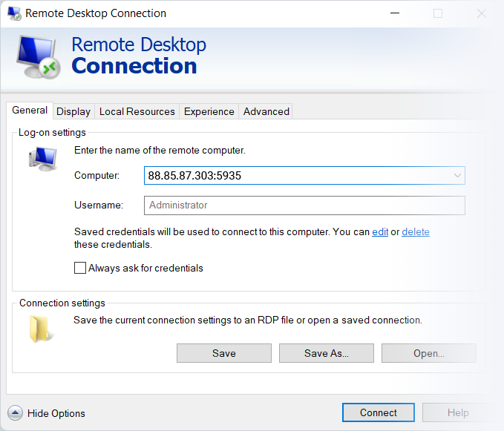Click the edit saved credentials link
This screenshot has width=504, height=431.
point(380,231)
